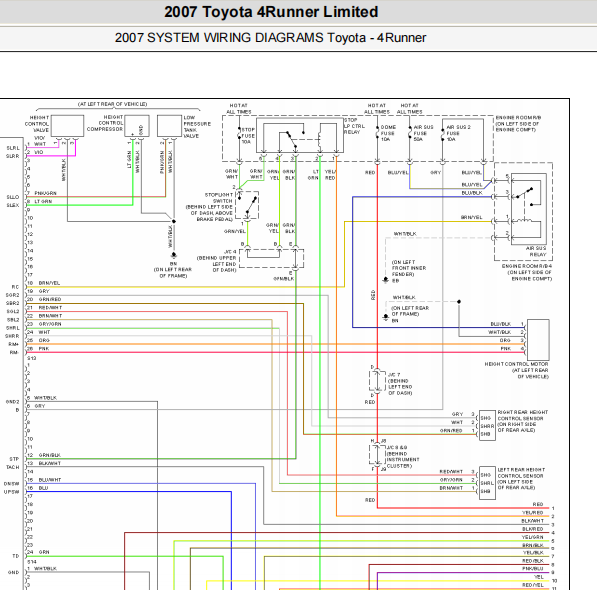Select the RM+ terminal label
This screenshot has height=590, width=597.
coord(14,344)
